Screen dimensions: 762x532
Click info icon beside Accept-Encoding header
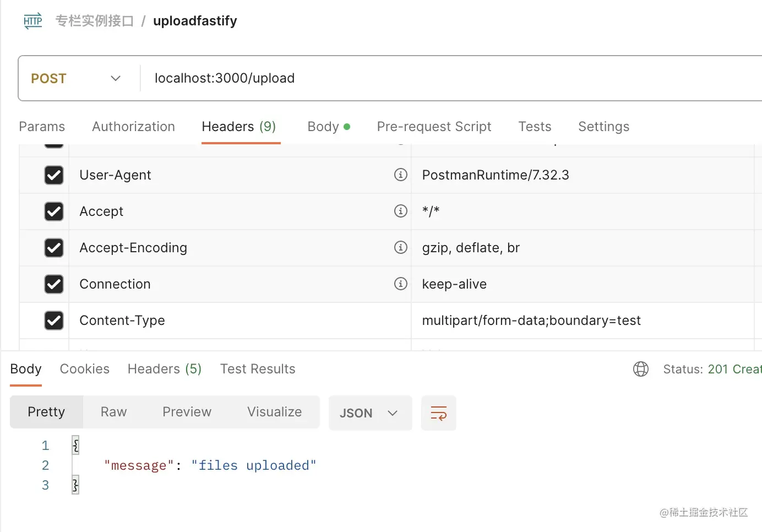[401, 247]
